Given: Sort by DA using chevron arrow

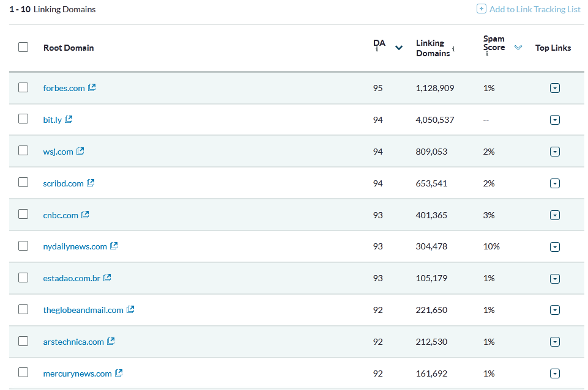Looking at the screenshot, I should 399,48.
